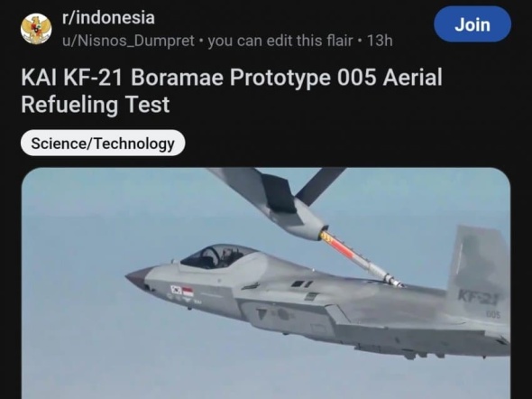
Task: Click the fighter jet's nose cone
Action: click(x=139, y=277)
